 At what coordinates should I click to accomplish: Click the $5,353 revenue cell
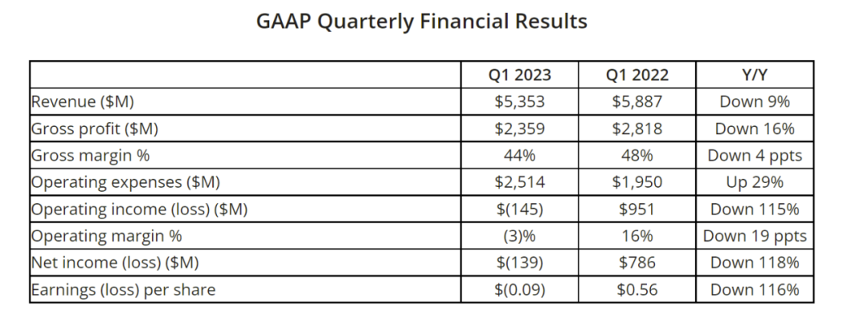pos(520,102)
